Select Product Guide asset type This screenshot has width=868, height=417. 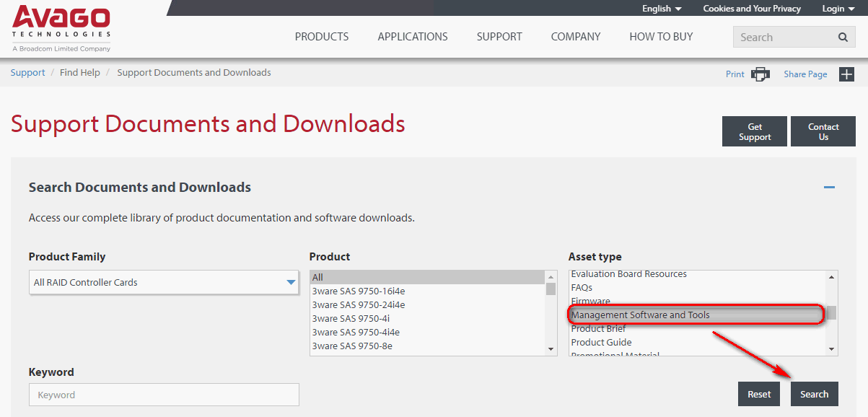[x=698, y=342]
